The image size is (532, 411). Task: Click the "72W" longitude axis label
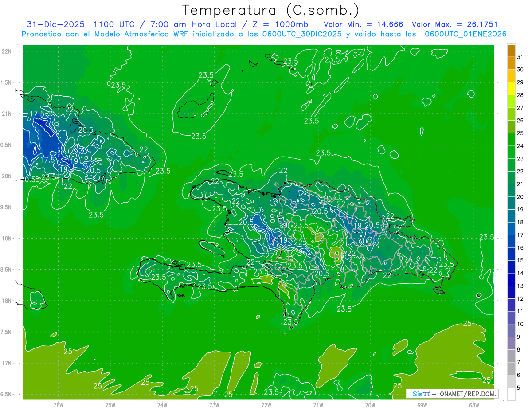pyautogui.click(x=266, y=405)
